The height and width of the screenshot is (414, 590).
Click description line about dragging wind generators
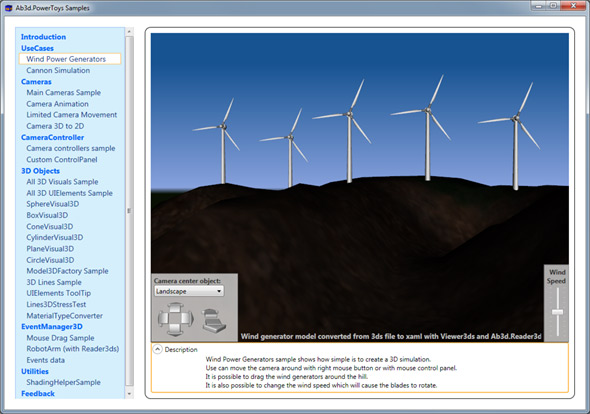(x=286, y=376)
